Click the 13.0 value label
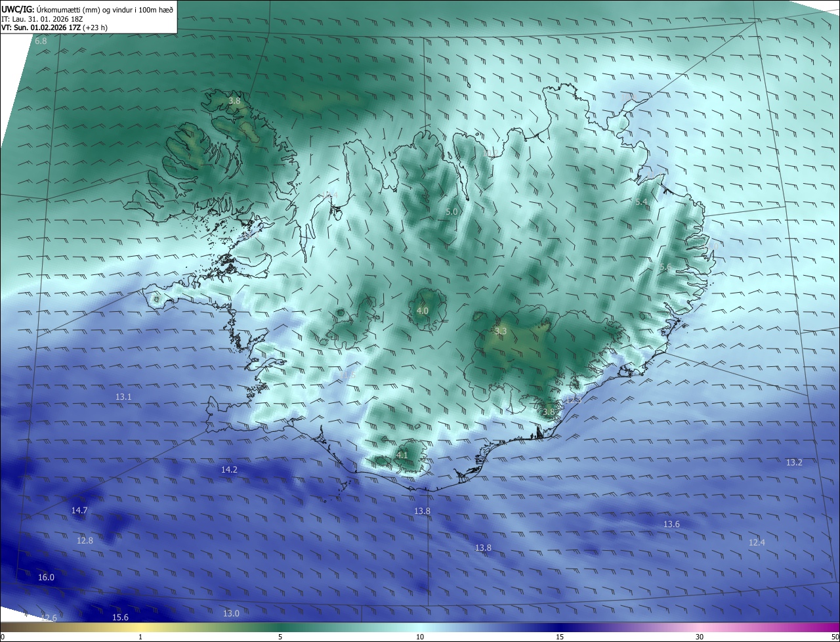This screenshot has width=840, height=642. pyautogui.click(x=231, y=614)
